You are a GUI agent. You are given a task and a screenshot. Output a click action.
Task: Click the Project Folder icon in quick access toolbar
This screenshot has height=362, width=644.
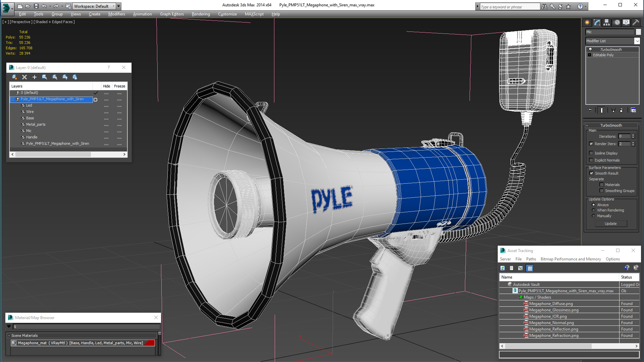68,6
